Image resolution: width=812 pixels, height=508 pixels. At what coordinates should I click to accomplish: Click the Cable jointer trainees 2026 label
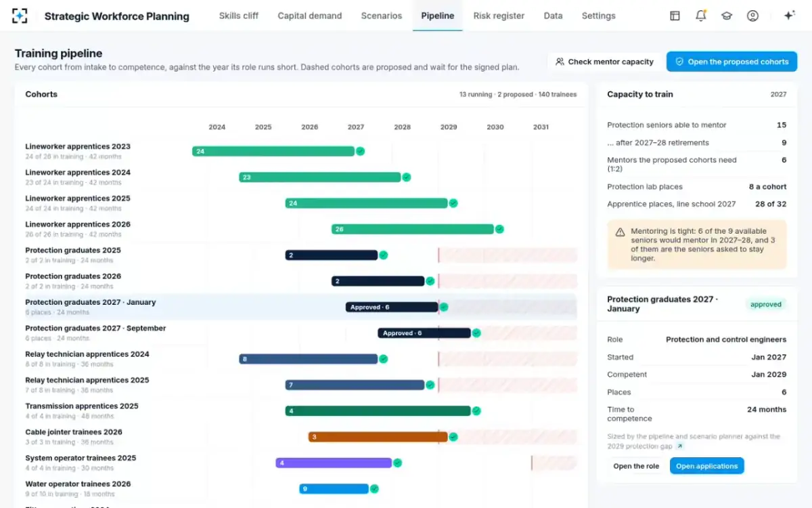pos(74,432)
